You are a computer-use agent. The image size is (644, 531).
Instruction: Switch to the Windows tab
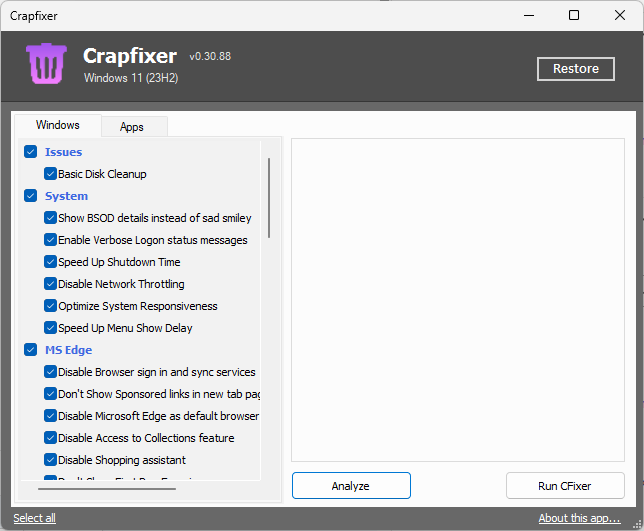pos(58,125)
